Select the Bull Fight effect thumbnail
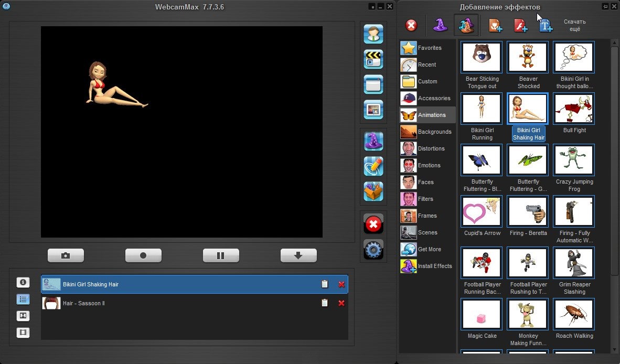Viewport: 620px width, 364px height. 574,109
